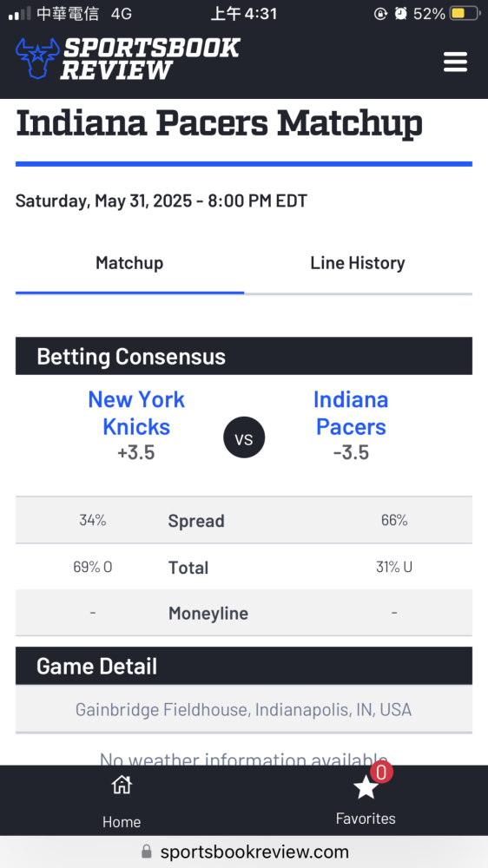Tap the Total consensus row
Image resolution: width=488 pixels, height=868 pixels.
pyautogui.click(x=244, y=567)
